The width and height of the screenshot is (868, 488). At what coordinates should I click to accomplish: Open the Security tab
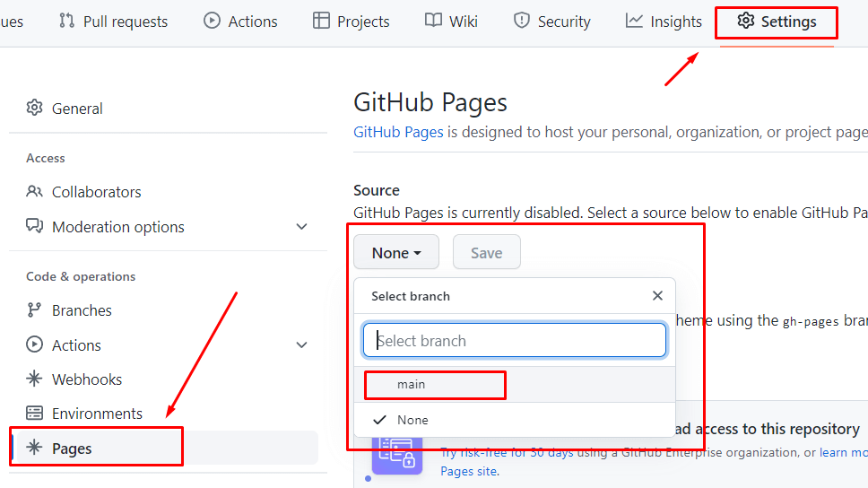pyautogui.click(x=552, y=22)
